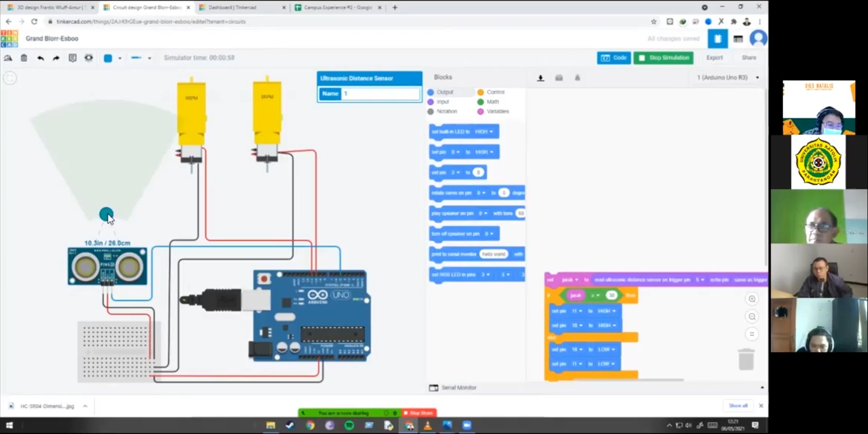The height and width of the screenshot is (434, 868).
Task: Toggle visibility with the eye icon
Action: pos(89,58)
